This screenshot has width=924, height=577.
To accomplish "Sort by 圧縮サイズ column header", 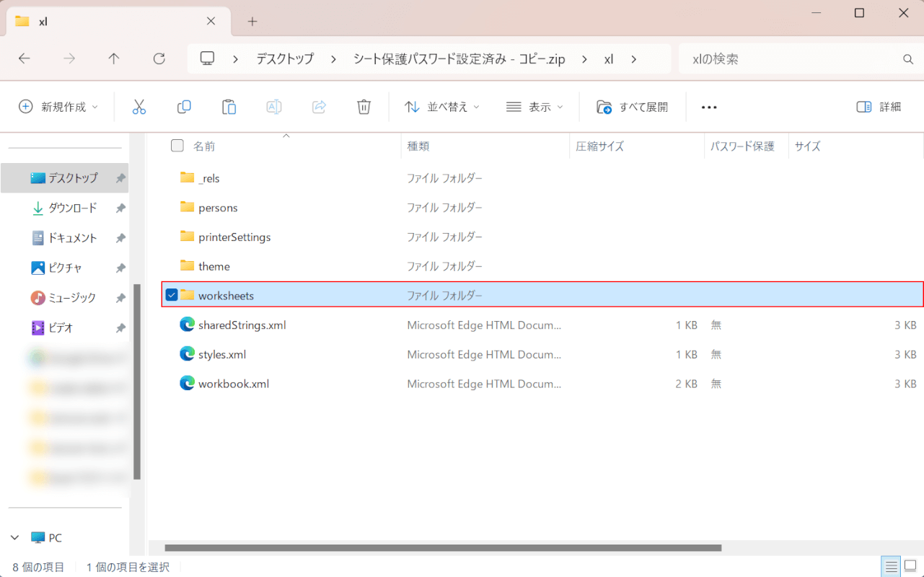I will click(x=599, y=146).
